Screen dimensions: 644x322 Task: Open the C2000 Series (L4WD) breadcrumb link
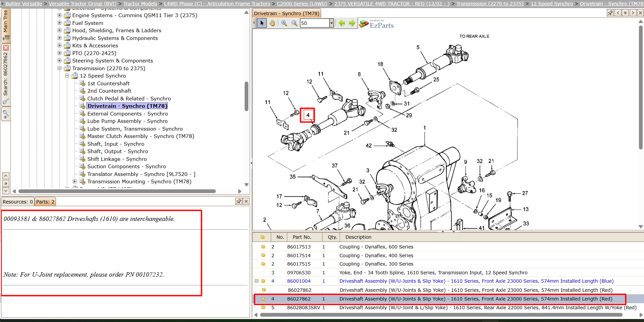click(x=302, y=4)
